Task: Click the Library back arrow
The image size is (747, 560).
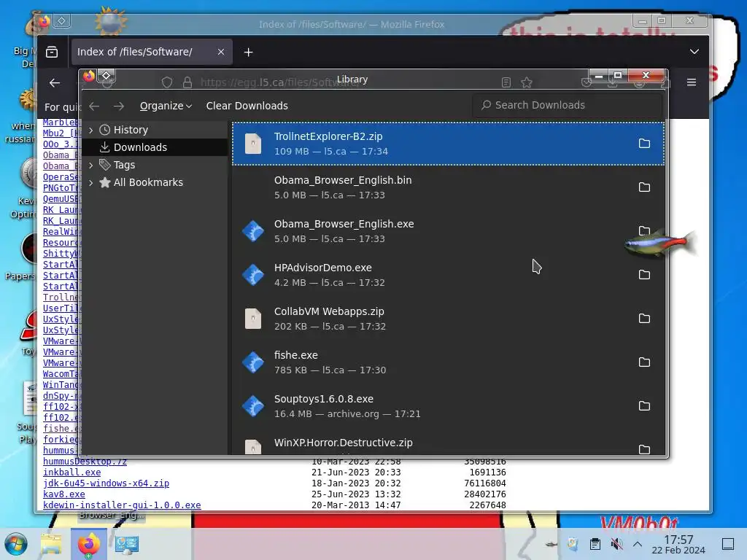Action: click(x=94, y=106)
